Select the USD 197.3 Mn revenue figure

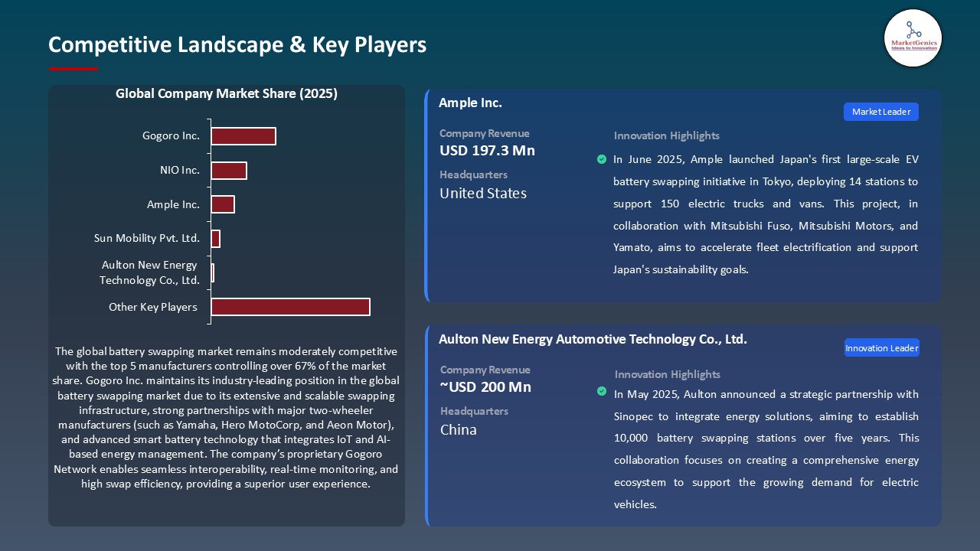point(487,151)
